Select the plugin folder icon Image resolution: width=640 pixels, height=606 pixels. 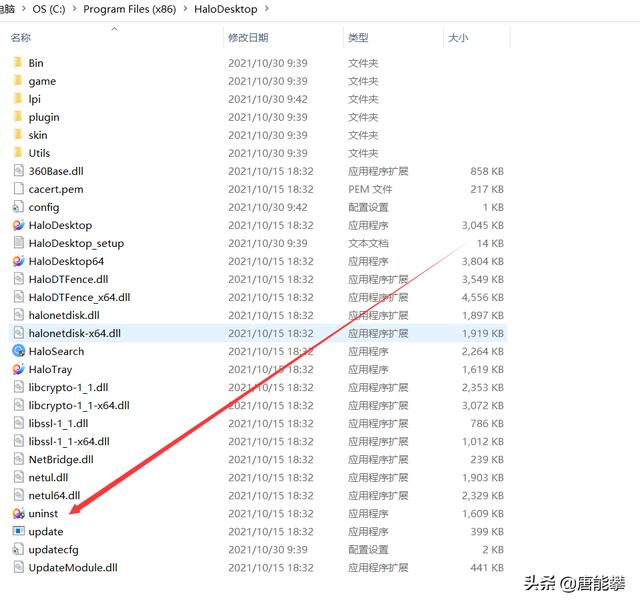(18, 117)
